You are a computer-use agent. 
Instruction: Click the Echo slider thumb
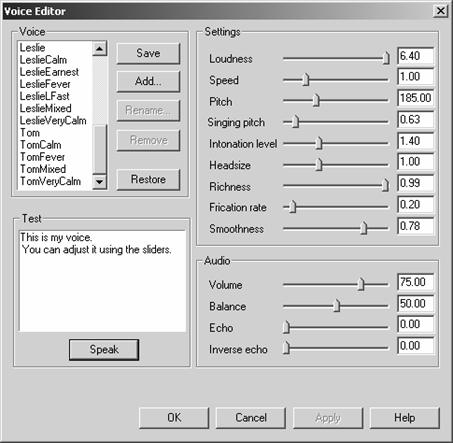click(x=286, y=327)
